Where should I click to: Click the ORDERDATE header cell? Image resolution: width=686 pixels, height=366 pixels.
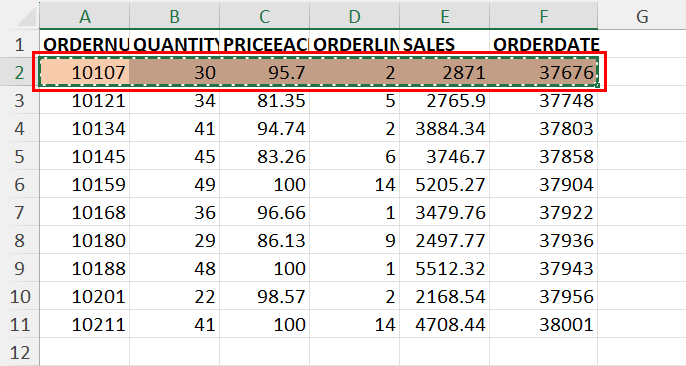click(x=544, y=44)
